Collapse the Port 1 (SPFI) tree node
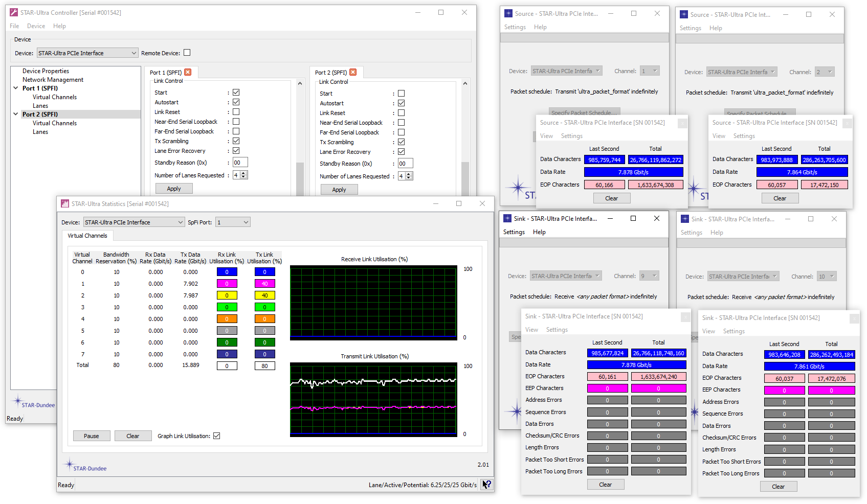 click(16, 88)
